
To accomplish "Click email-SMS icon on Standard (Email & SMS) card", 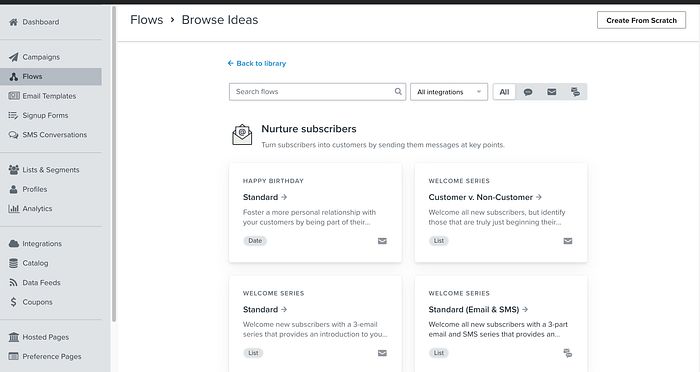I will click(568, 353).
